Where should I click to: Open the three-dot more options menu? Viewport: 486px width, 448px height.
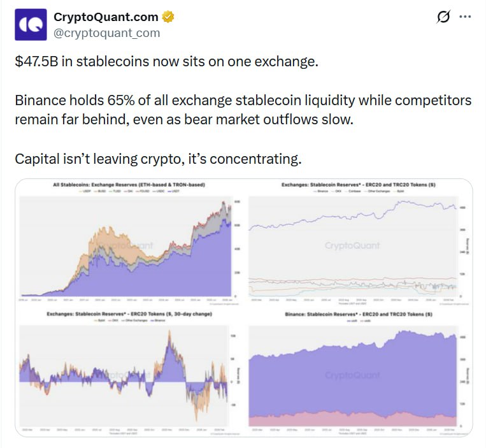pyautogui.click(x=465, y=17)
